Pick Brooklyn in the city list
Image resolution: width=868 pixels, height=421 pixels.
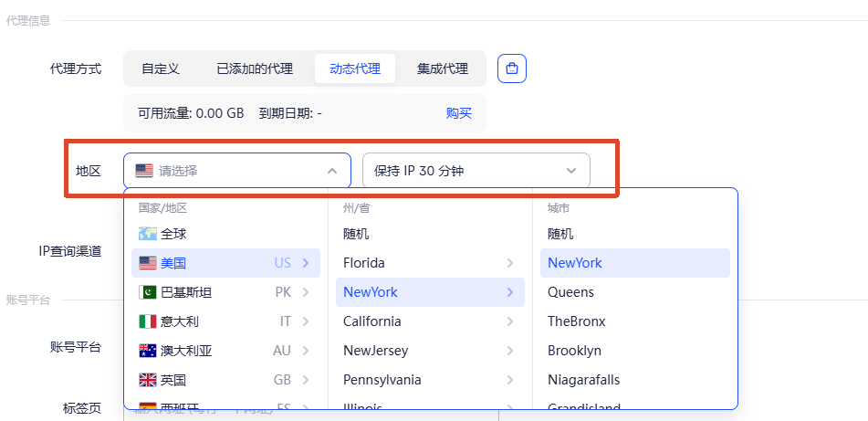point(635,351)
